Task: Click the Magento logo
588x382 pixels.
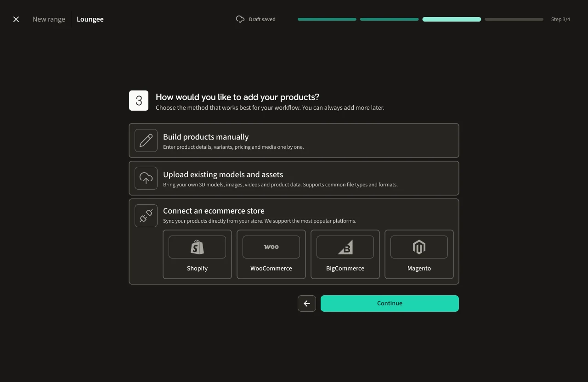Action: (419, 247)
